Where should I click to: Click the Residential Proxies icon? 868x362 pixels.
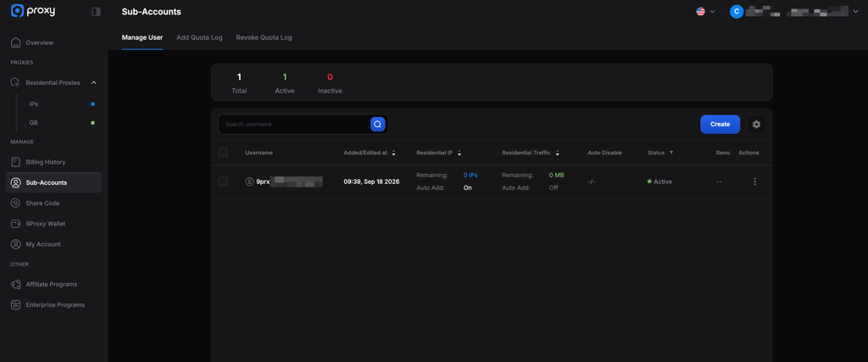pos(15,82)
